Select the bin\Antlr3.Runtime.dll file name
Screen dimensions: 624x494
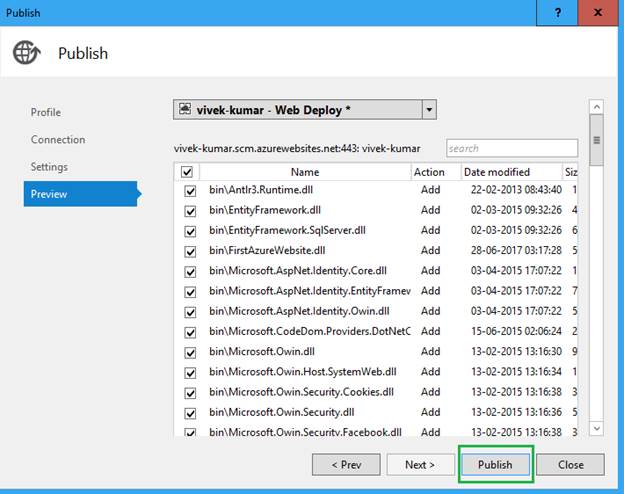(261, 189)
